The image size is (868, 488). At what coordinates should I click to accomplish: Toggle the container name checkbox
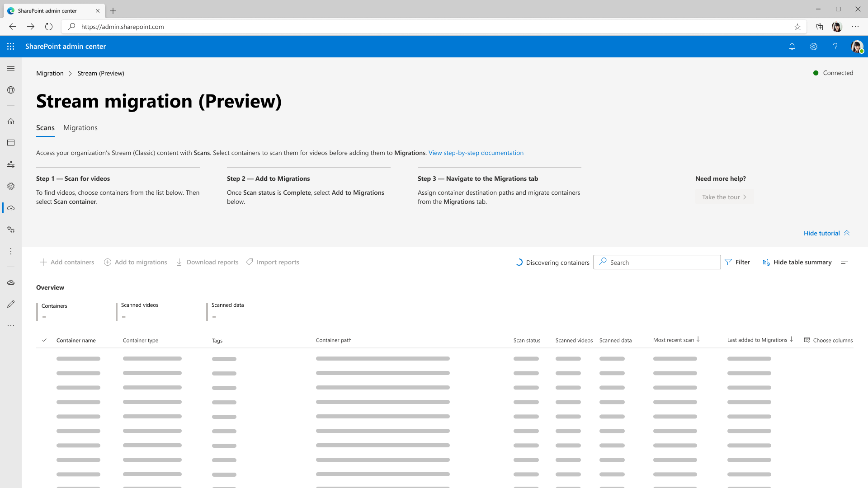(44, 339)
